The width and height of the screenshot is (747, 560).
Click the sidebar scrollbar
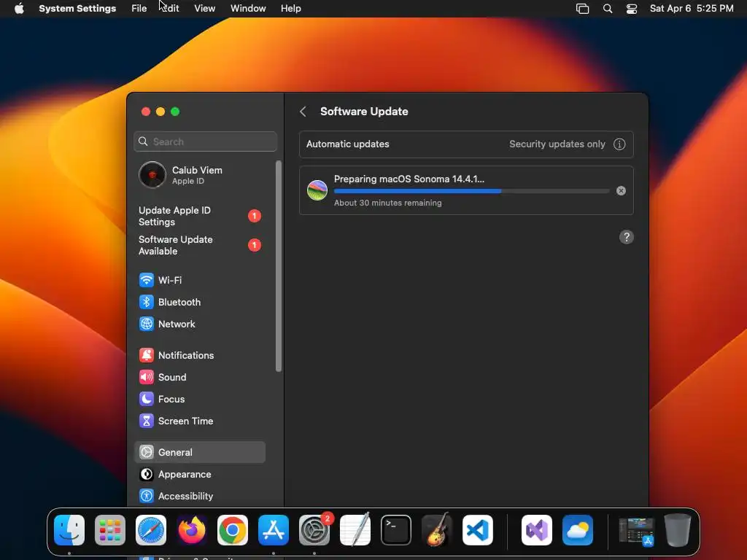point(279,266)
